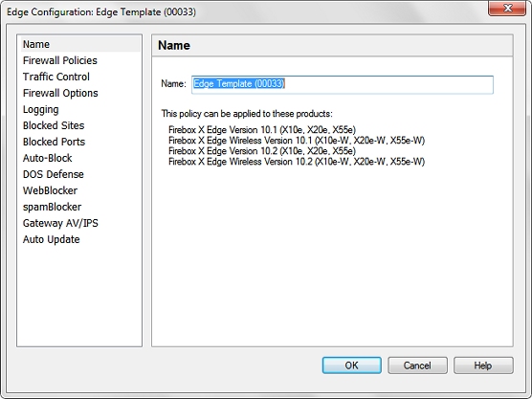The height and width of the screenshot is (399, 532).
Task: Select Auto-Block in the list
Action: click(47, 158)
